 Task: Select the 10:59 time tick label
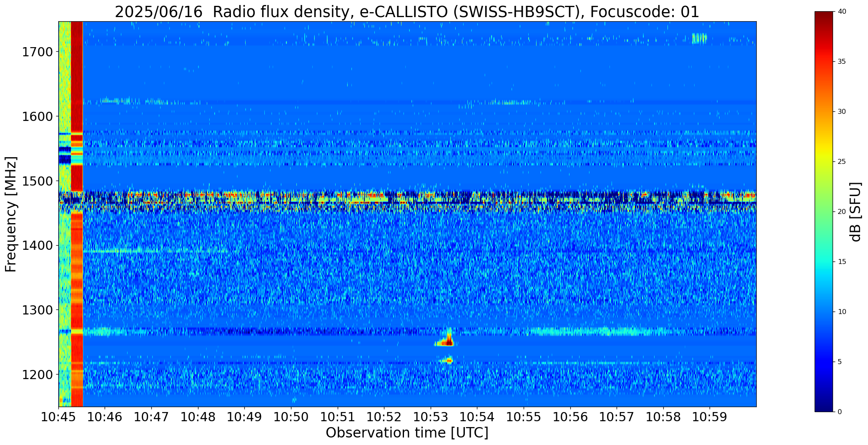[710, 417]
